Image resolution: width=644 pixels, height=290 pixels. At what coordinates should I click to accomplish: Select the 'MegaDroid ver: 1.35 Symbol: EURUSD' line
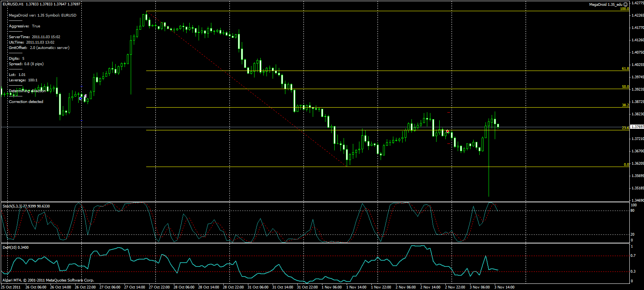(x=42, y=15)
